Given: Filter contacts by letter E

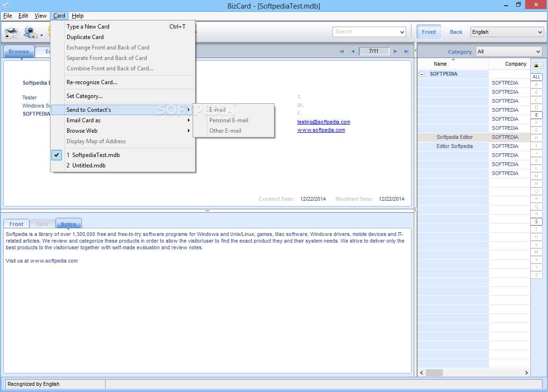Looking at the screenshot, I should 537,115.
